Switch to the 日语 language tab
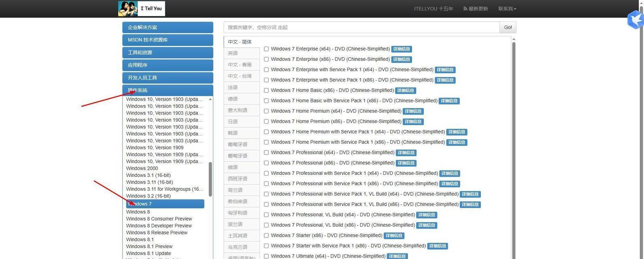Image resolution: width=644 pixels, height=259 pixels. [242, 122]
